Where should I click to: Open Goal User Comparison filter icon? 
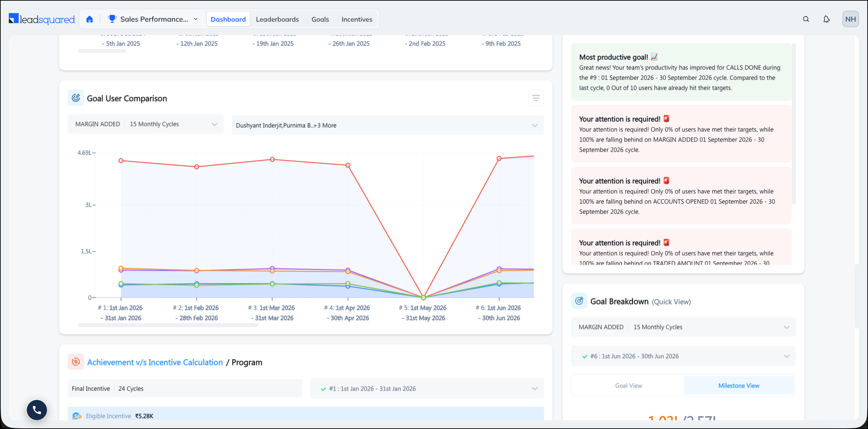536,98
